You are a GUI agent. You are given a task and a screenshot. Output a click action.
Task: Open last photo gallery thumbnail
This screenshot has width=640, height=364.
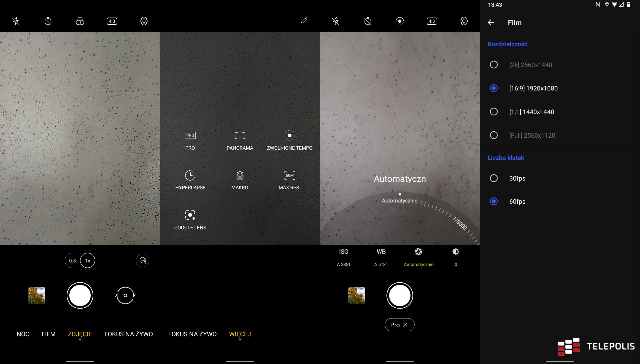pos(37,295)
